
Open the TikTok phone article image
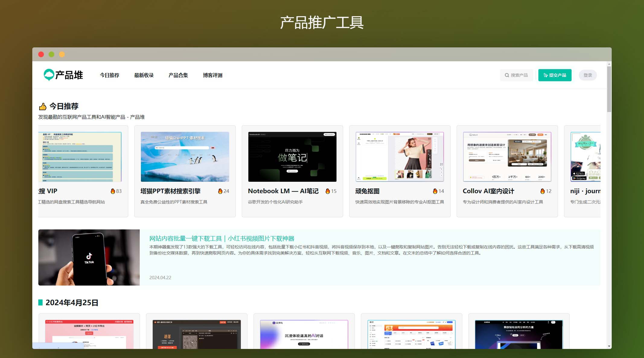89,257
